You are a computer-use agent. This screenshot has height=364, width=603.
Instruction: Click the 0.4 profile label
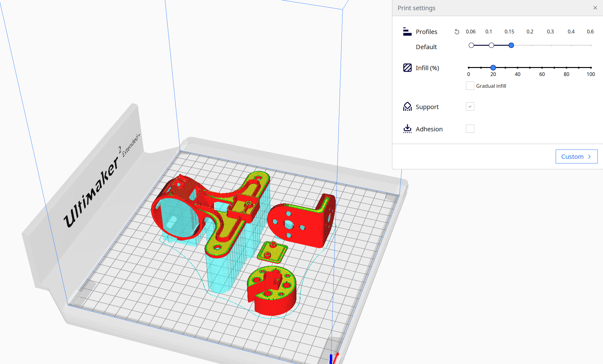coord(571,32)
